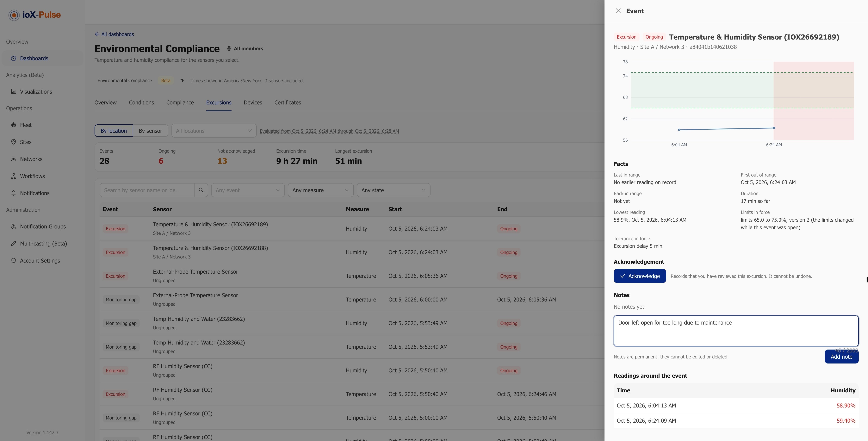868x441 pixels.
Task: Click the Sites pin icon
Action: click(x=14, y=142)
